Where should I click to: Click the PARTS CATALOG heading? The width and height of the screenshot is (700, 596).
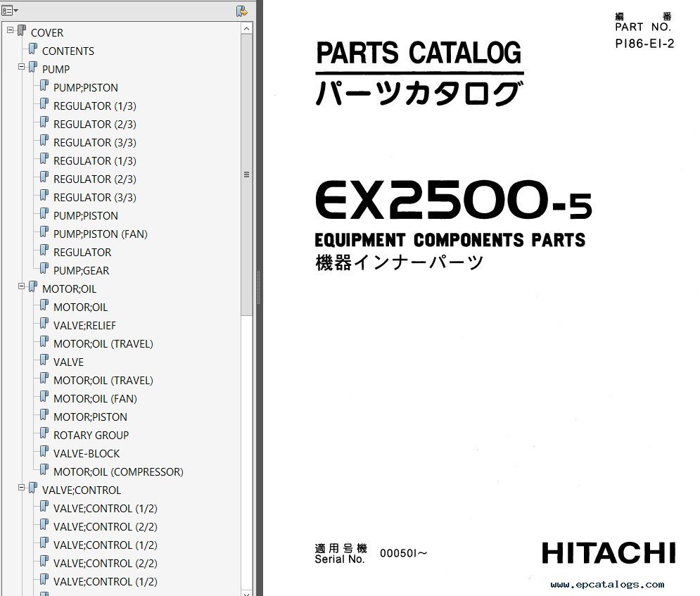419,53
